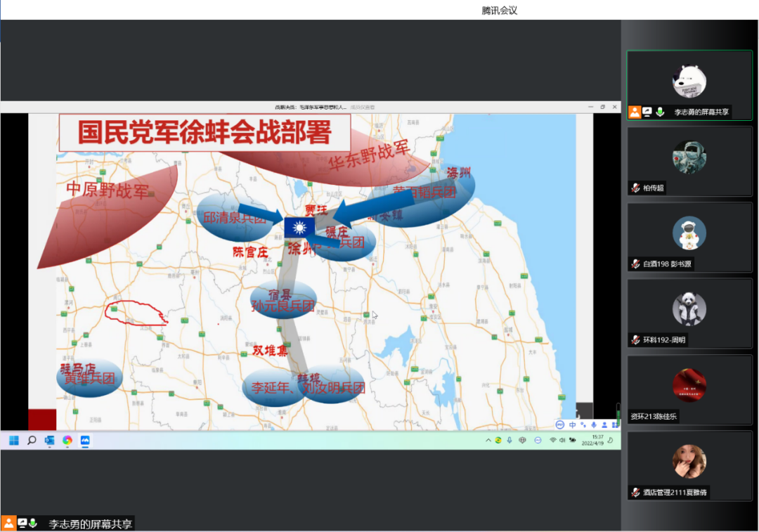Click the muted mic icon beside 环科192-周明
Screen dimensions: 759x532
tap(635, 340)
